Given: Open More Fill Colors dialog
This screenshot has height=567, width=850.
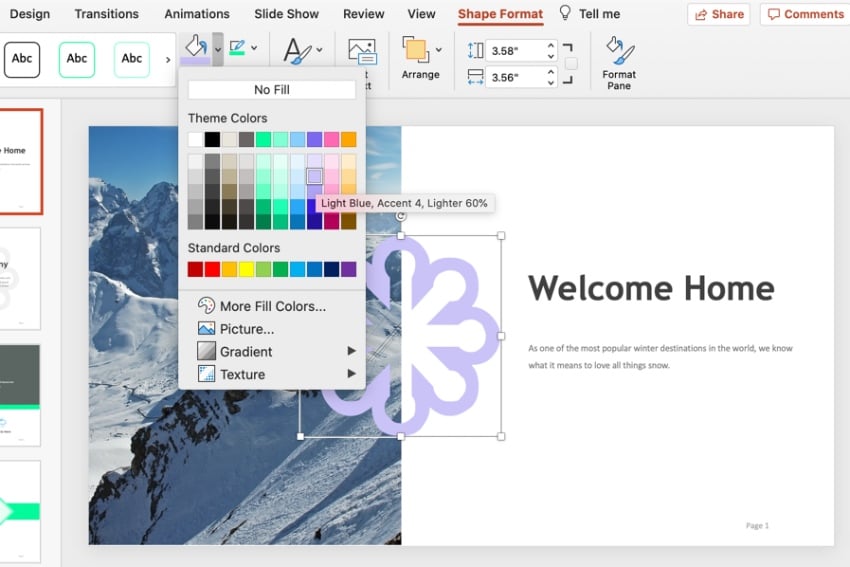Looking at the screenshot, I should point(272,306).
